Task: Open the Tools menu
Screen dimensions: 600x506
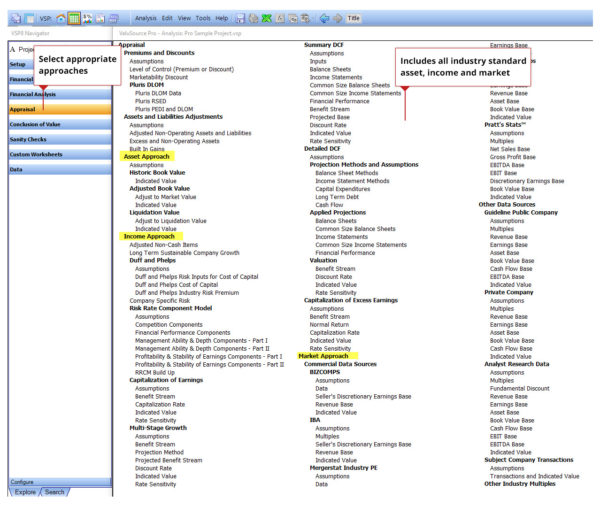Action: (x=203, y=18)
